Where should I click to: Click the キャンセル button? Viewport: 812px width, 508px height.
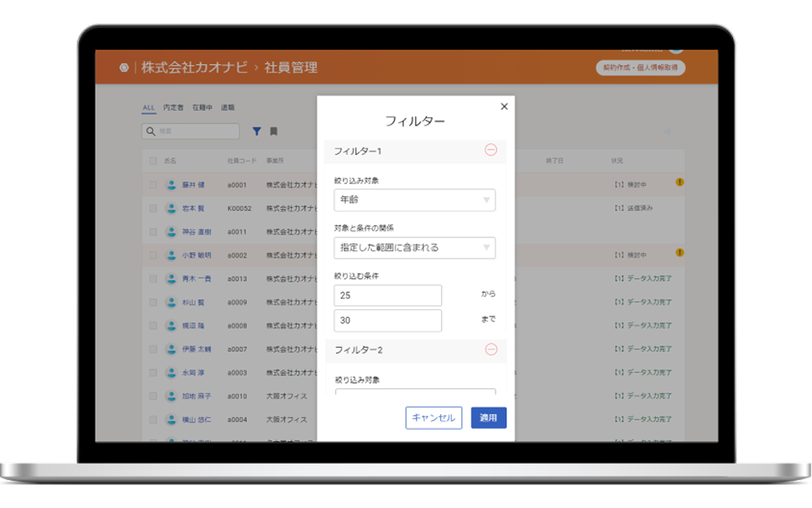click(x=434, y=418)
